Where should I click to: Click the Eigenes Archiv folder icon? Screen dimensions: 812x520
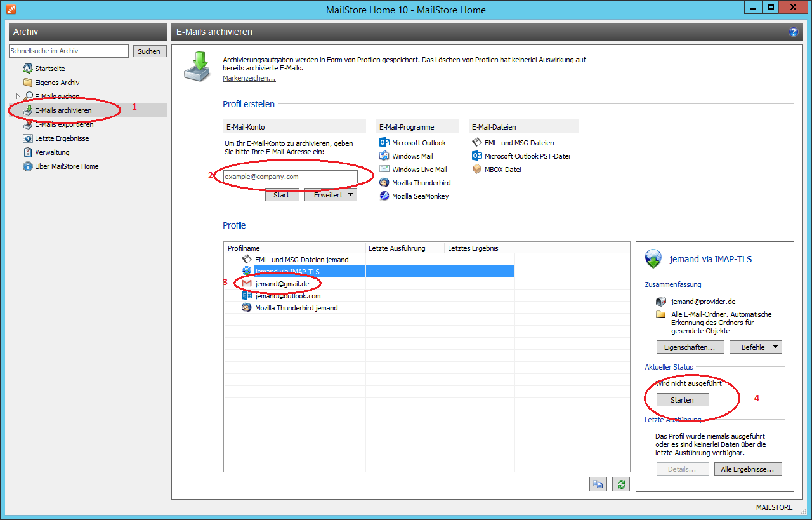pyautogui.click(x=28, y=83)
